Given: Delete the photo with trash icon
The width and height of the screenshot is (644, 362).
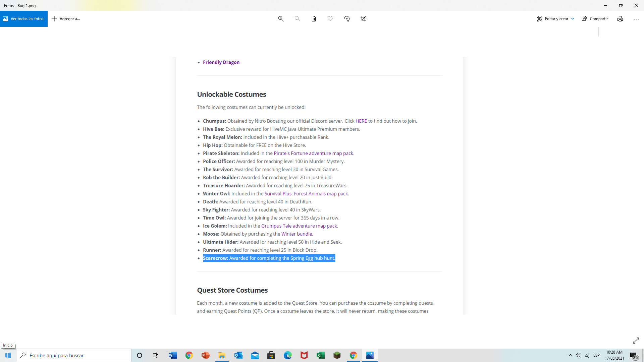Looking at the screenshot, I should (314, 19).
